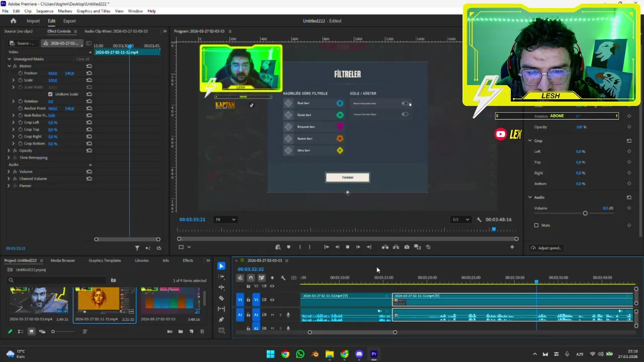
Task: Select the Selection tool arrow
Action: pyautogui.click(x=221, y=266)
